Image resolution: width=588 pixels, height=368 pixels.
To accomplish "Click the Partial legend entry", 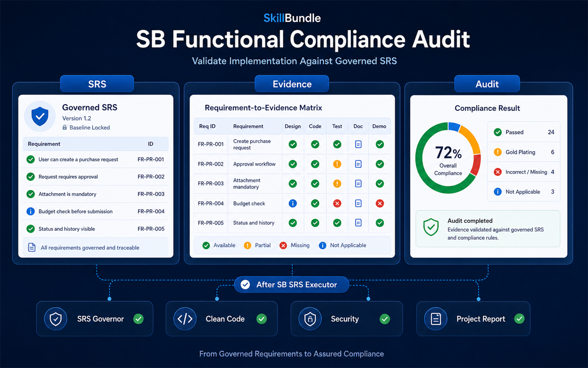I will [x=257, y=245].
